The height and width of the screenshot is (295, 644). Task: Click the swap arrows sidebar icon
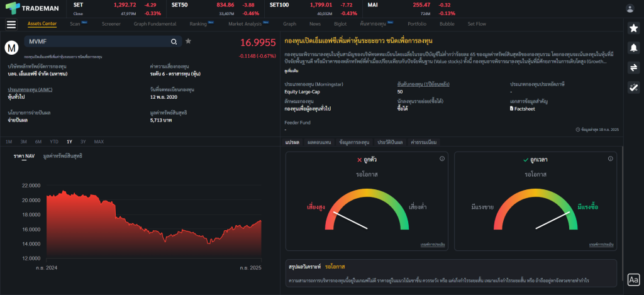(633, 69)
